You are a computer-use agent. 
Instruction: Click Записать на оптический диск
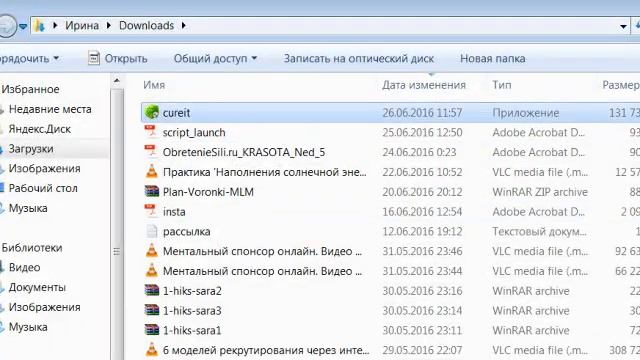click(359, 58)
